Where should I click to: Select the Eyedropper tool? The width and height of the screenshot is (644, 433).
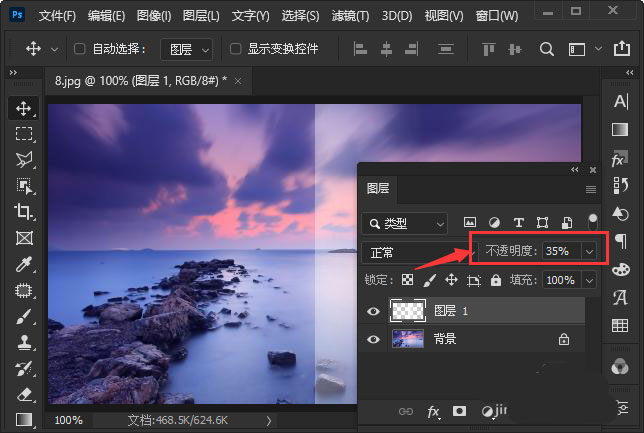point(24,264)
